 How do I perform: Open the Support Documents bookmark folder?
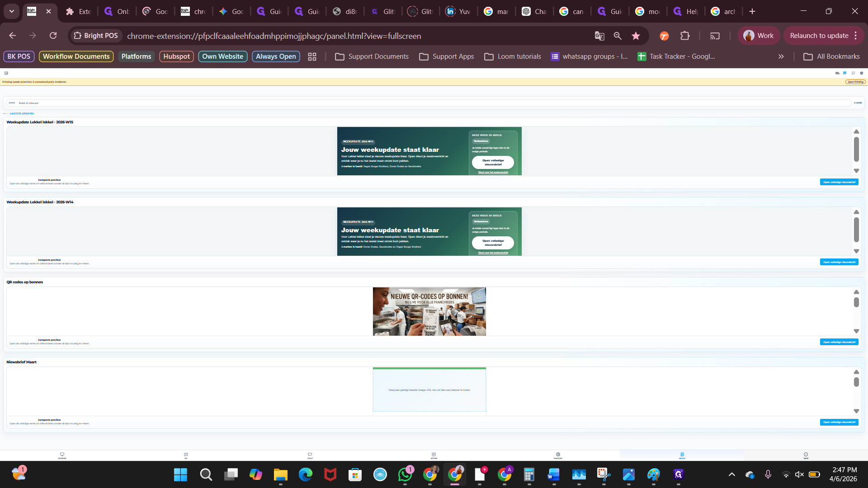coord(372,56)
